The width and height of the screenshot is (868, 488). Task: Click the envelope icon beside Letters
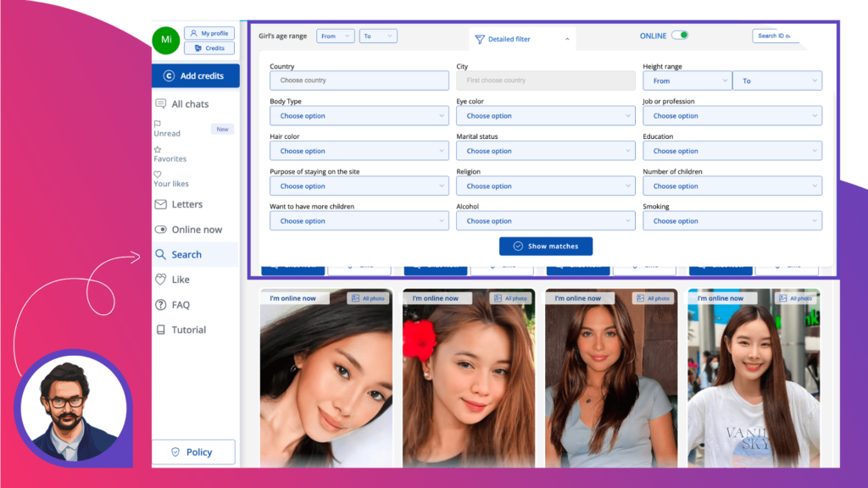click(160, 204)
